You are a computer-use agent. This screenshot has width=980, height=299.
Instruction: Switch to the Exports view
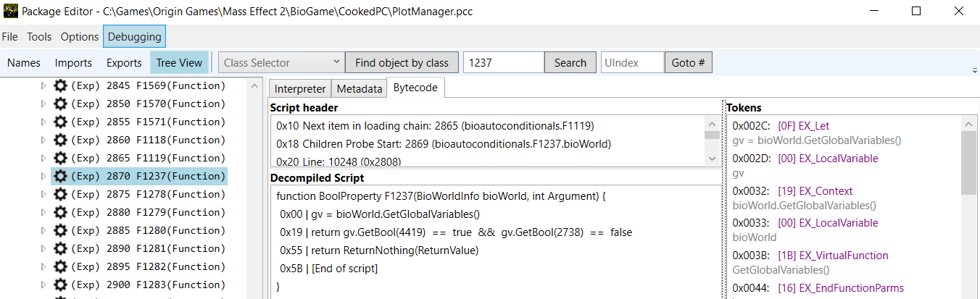[x=124, y=63]
